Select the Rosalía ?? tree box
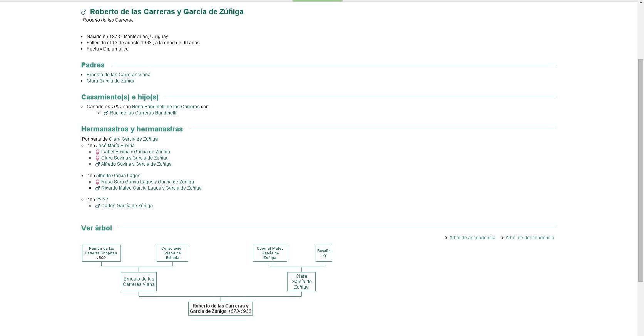Image resolution: width=644 pixels, height=336 pixels. (x=324, y=253)
